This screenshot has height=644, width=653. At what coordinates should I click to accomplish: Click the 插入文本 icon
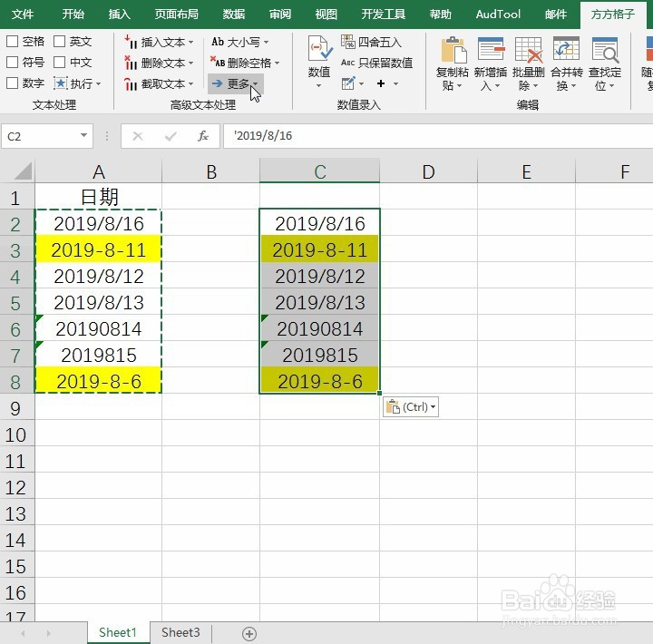(131, 42)
